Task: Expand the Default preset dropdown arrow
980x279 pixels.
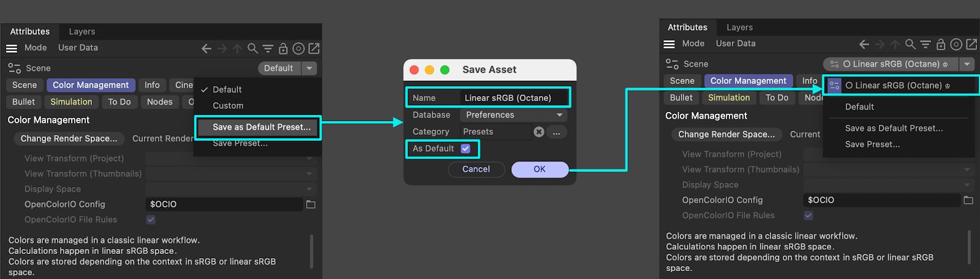Action: pos(309,69)
